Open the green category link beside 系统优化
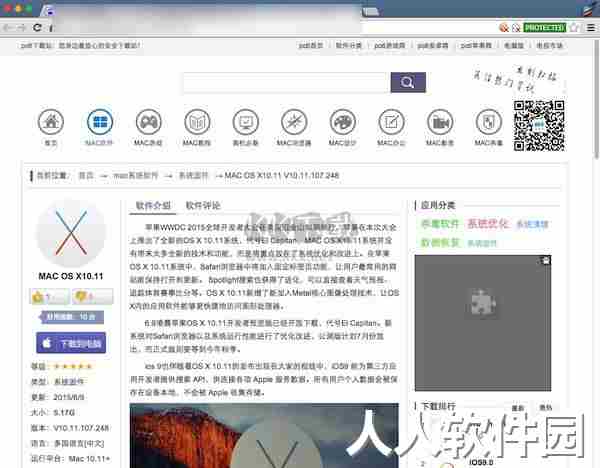Viewport: 600px width, 468px height. tap(440, 224)
